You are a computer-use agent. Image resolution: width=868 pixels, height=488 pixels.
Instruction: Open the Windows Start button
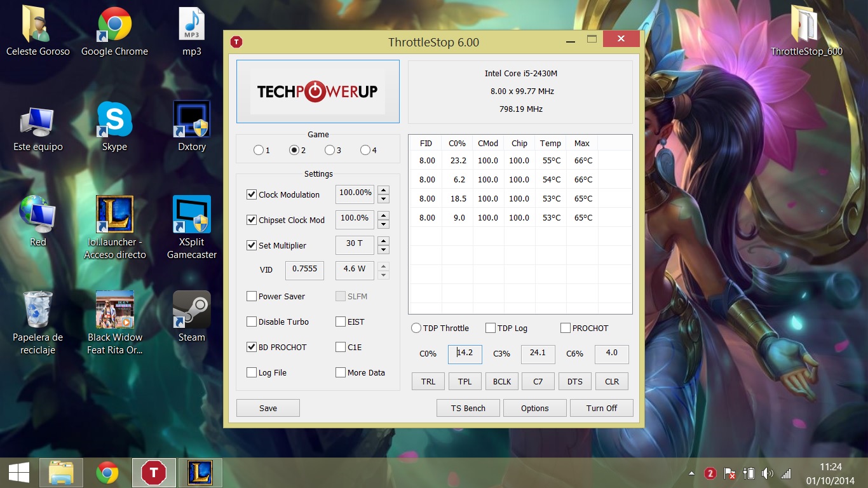pos(18,473)
